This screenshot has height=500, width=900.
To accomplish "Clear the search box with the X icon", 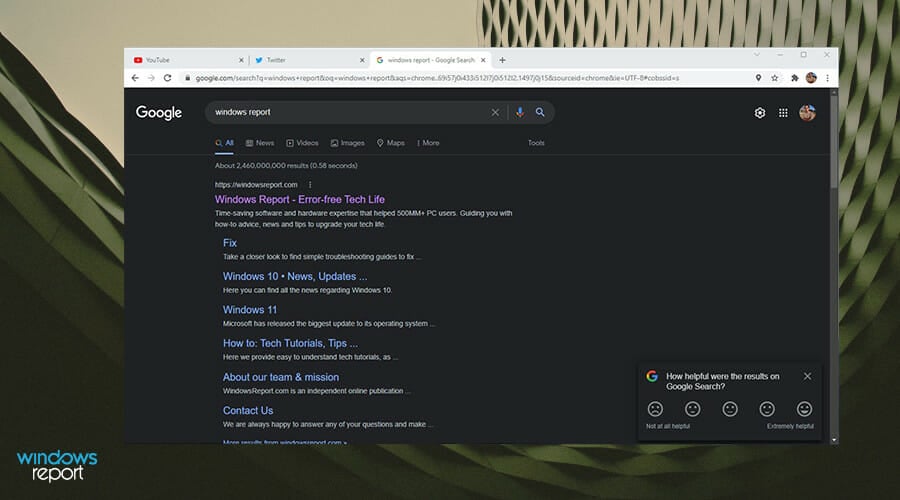I will click(x=495, y=113).
